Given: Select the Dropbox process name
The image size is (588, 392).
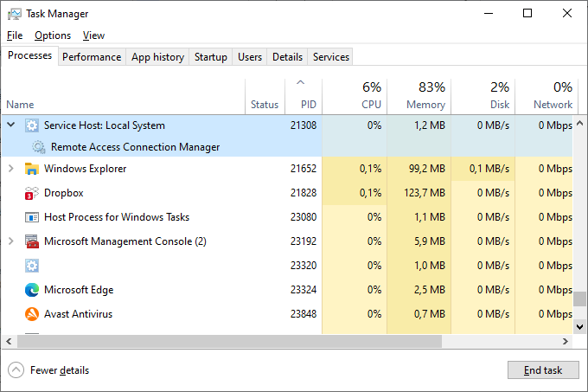Looking at the screenshot, I should pos(64,193).
